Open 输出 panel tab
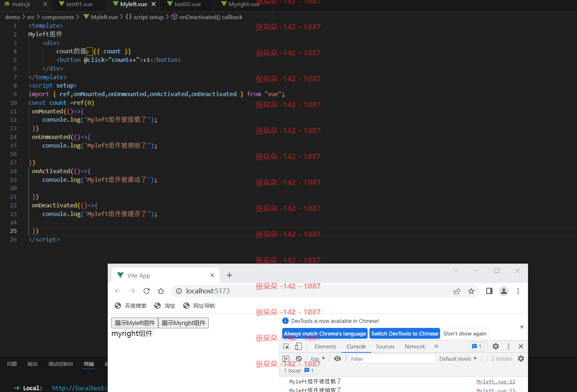The width and height of the screenshot is (577, 392). click(x=32, y=364)
